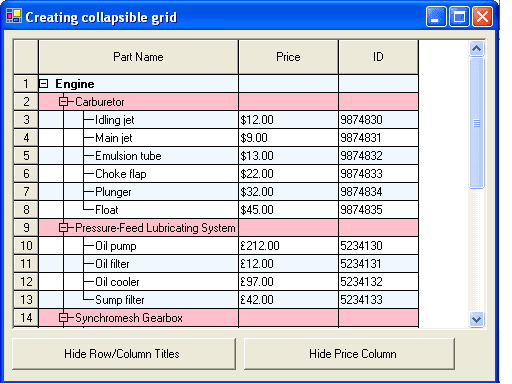Select the Price column header
This screenshot has height=384, width=512.
(288, 57)
